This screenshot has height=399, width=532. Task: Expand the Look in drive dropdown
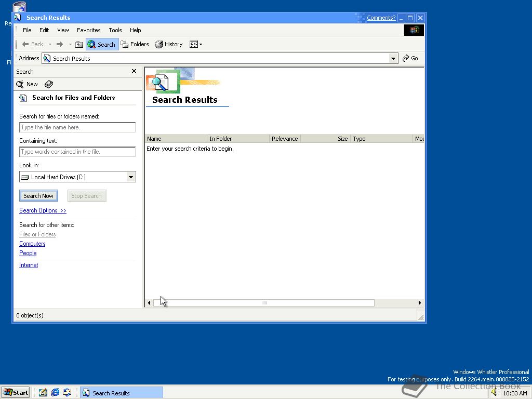pos(130,177)
